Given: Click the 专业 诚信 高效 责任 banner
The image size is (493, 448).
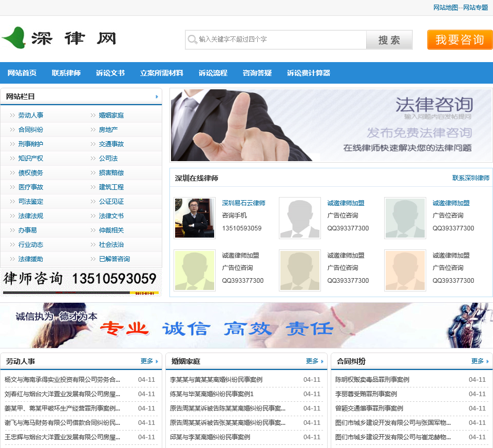Looking at the screenshot, I should 246,325.
